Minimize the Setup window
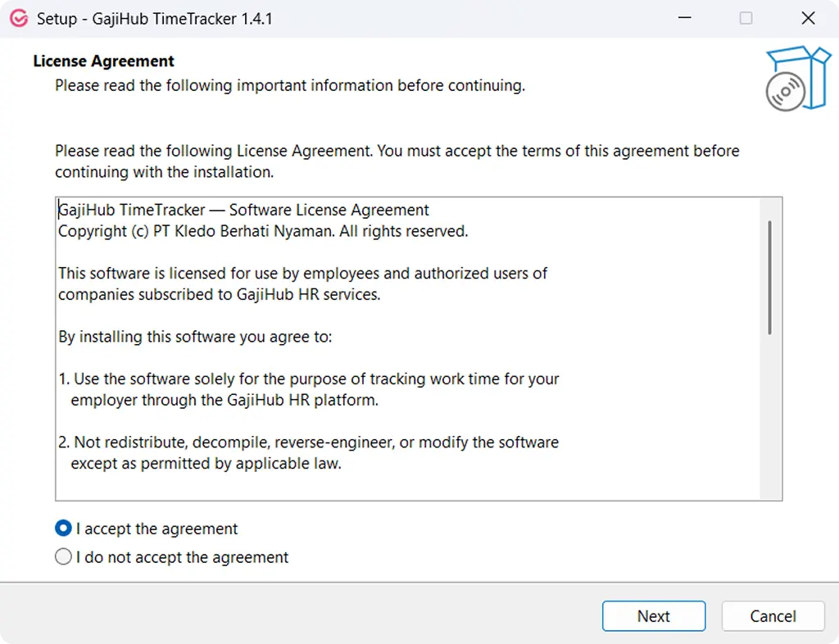This screenshot has width=839, height=644. pyautogui.click(x=684, y=18)
